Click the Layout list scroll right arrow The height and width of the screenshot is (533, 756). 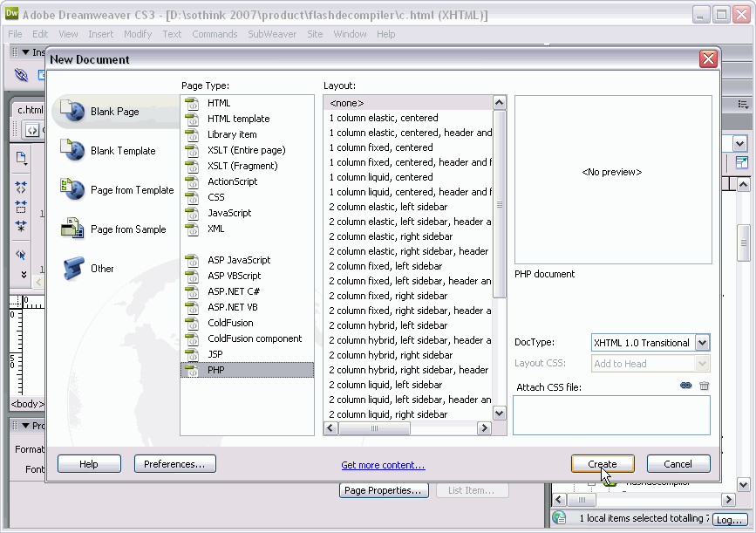point(484,427)
